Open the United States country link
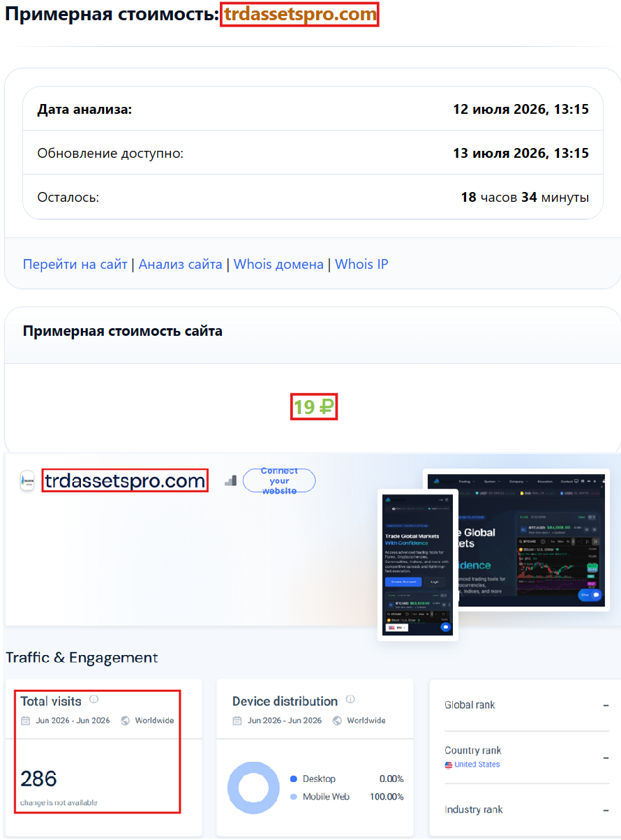621x840 pixels. pos(477,765)
